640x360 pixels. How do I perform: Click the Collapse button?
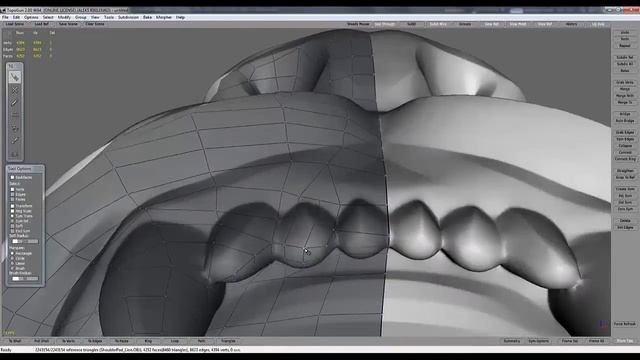pos(625,146)
